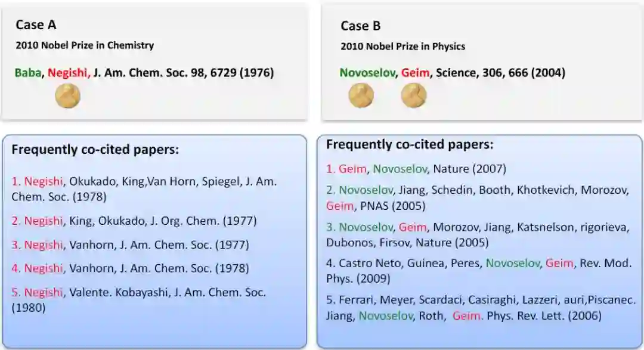The height and width of the screenshot is (350, 644).
Task: Click the red Geim name in Case B header
Action: (x=415, y=73)
